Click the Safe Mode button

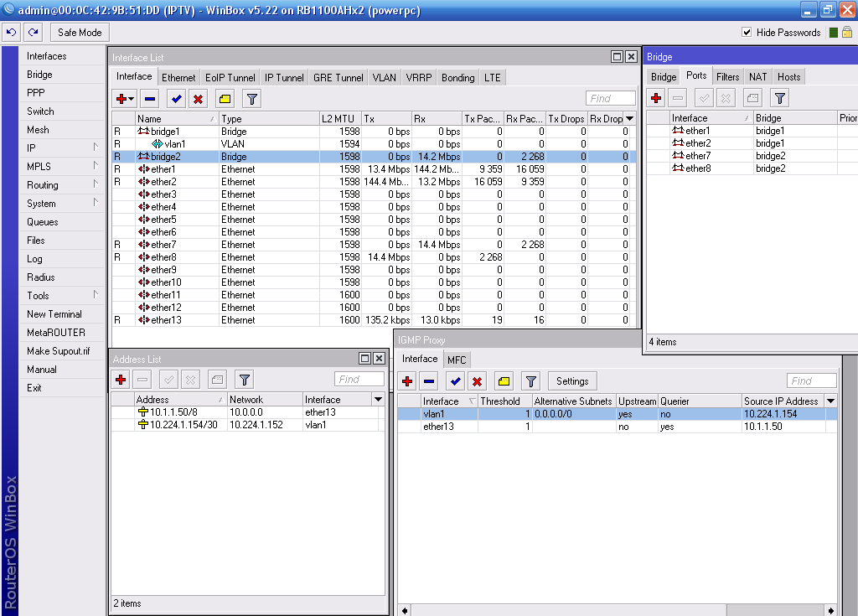point(80,33)
